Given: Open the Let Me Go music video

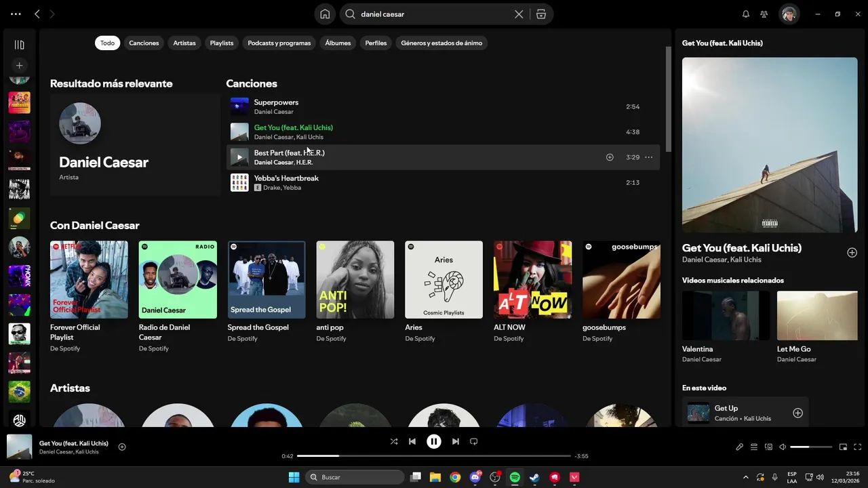Looking at the screenshot, I should [x=817, y=327].
